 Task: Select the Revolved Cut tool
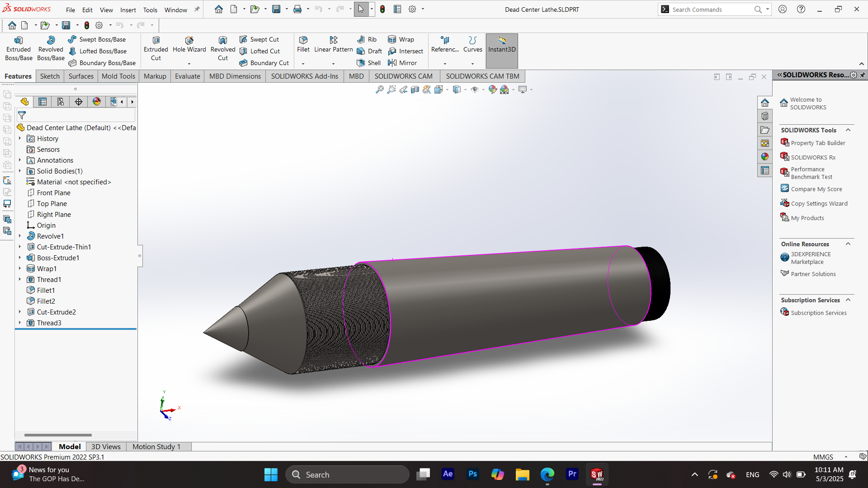223,49
